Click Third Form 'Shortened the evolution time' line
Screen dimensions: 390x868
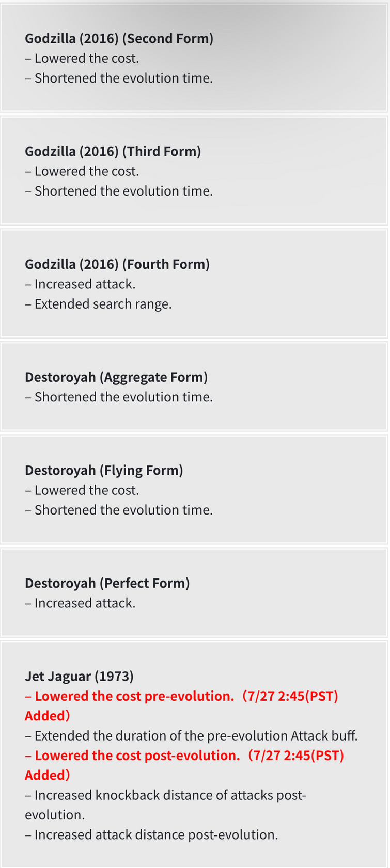click(119, 191)
